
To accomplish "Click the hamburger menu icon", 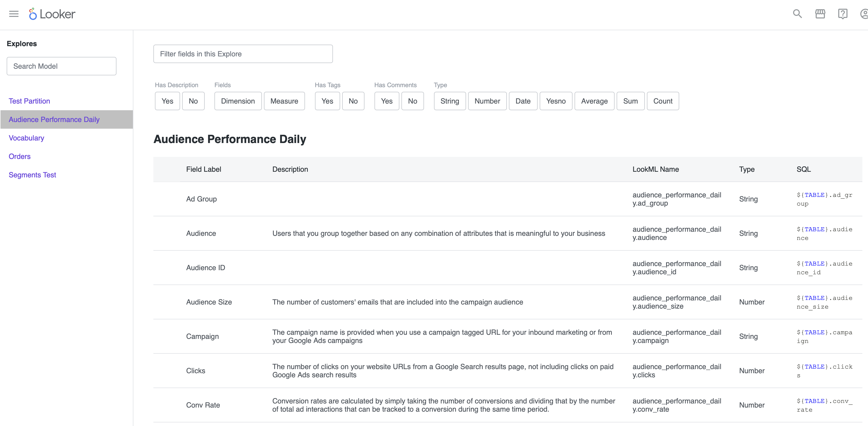I will pos(14,14).
